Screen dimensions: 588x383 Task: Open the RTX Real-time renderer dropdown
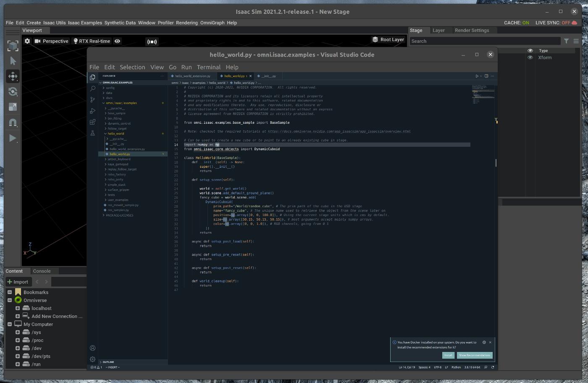(92, 41)
